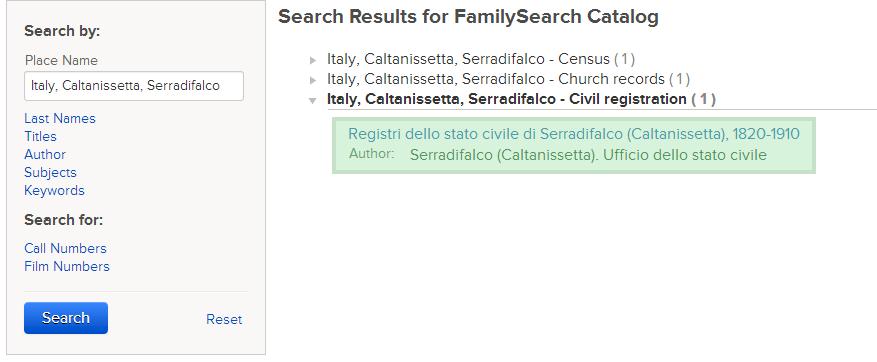Viewport: 877px width, 362px height.
Task: Search for Call Numbers
Action: [x=65, y=248]
